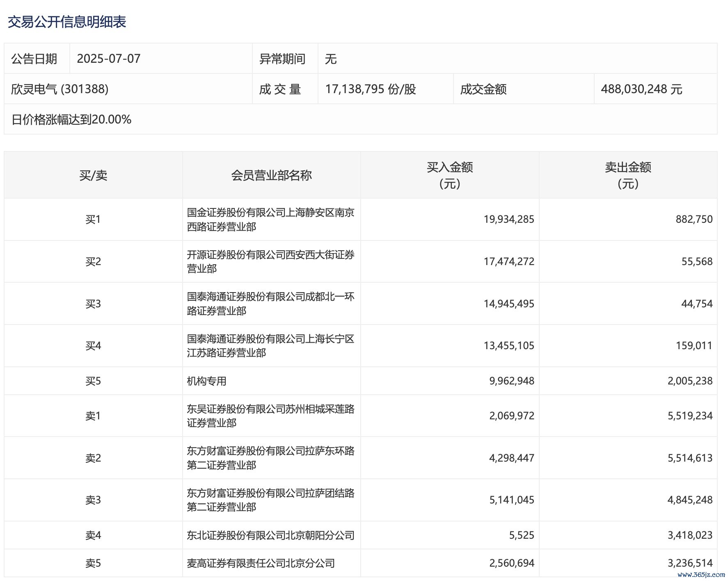Click 东方财富证券 拉萨东环路第二 branch name
Screen dimensions: 728x581
pyautogui.click(x=271, y=458)
